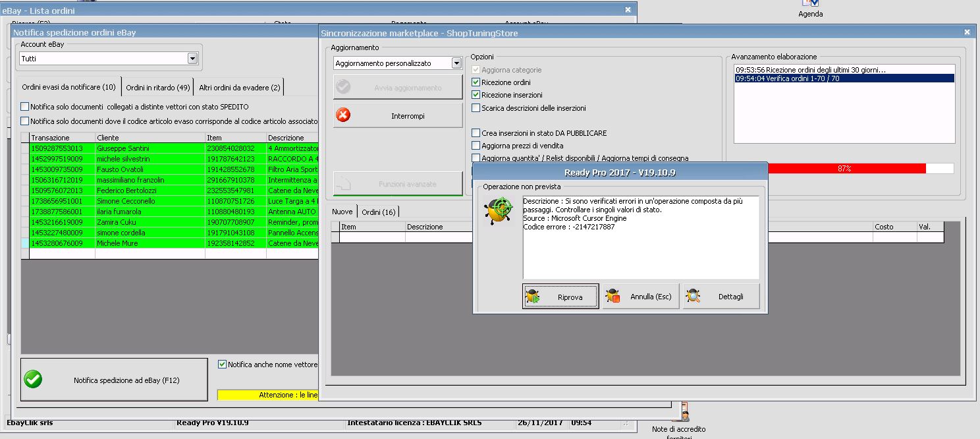
Task: Open Dettagli for the error
Action: point(721,297)
